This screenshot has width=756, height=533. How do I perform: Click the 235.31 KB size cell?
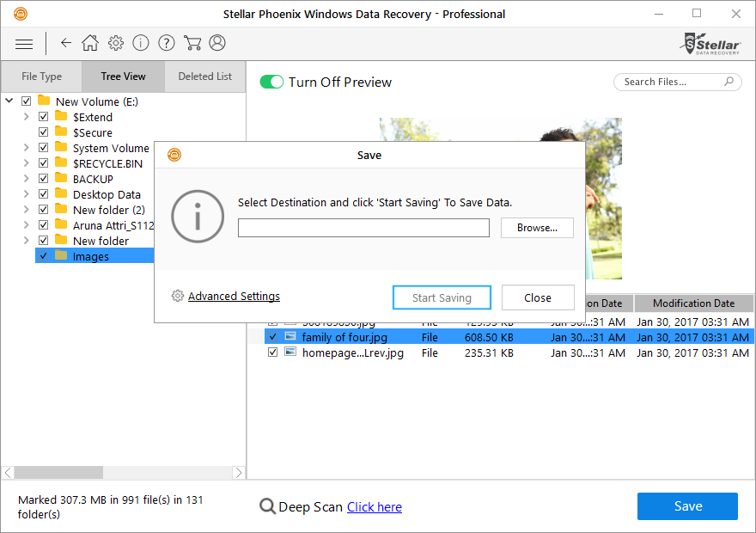[489, 352]
